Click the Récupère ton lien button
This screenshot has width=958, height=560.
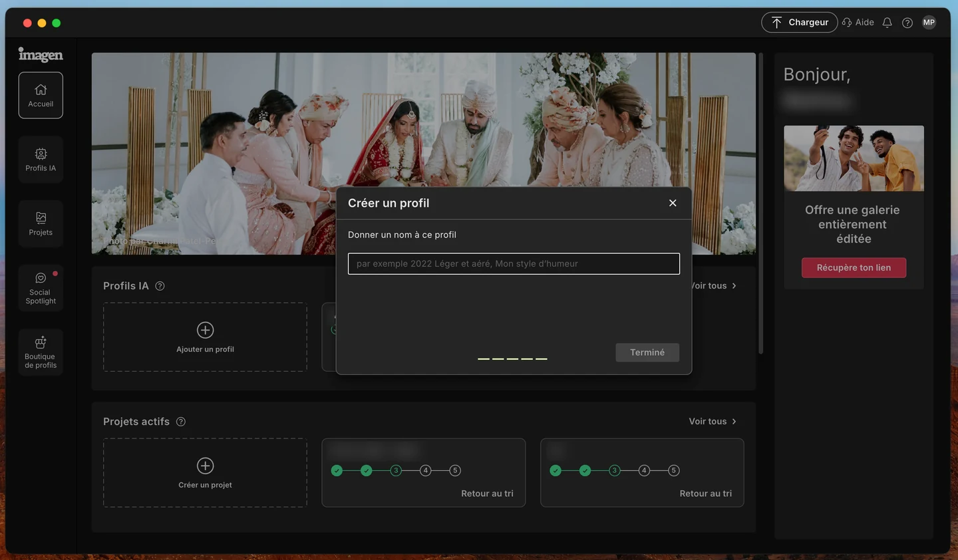tap(854, 267)
